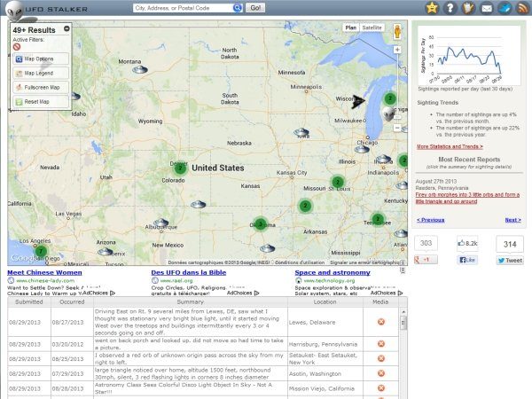Open Map Legend
The image size is (532, 399).
(41, 73)
